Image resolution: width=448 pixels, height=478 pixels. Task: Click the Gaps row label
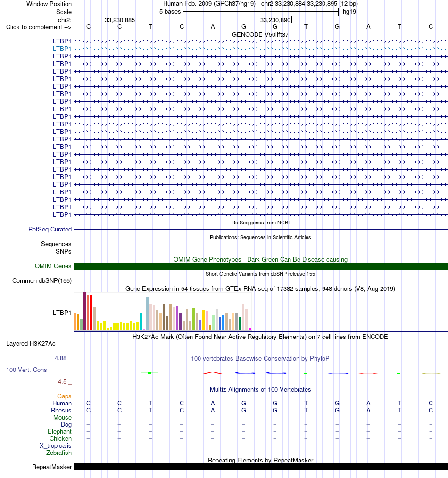[x=64, y=396]
